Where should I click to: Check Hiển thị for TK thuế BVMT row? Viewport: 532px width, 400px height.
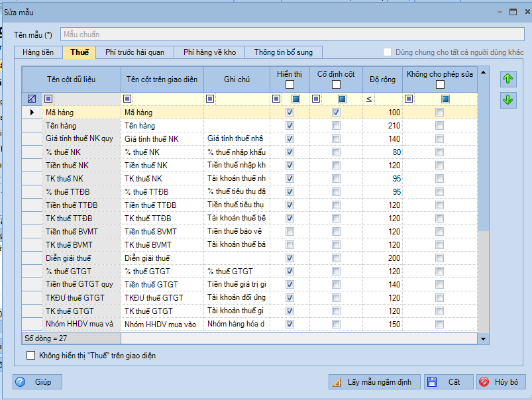point(290,245)
